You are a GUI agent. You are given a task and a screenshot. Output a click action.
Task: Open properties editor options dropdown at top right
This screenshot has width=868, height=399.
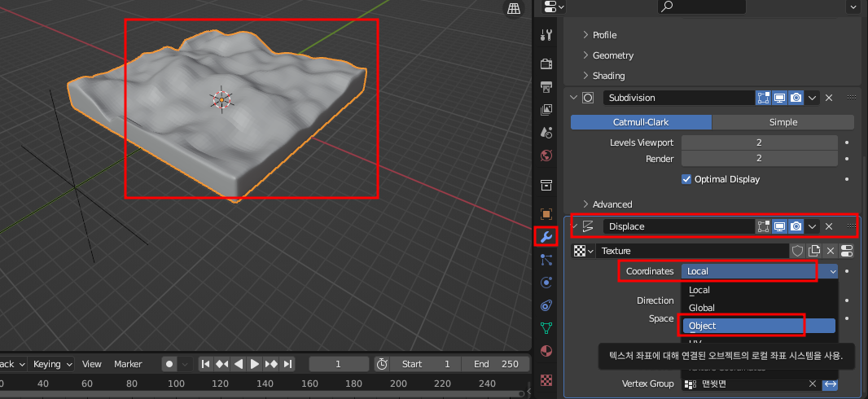(x=852, y=6)
